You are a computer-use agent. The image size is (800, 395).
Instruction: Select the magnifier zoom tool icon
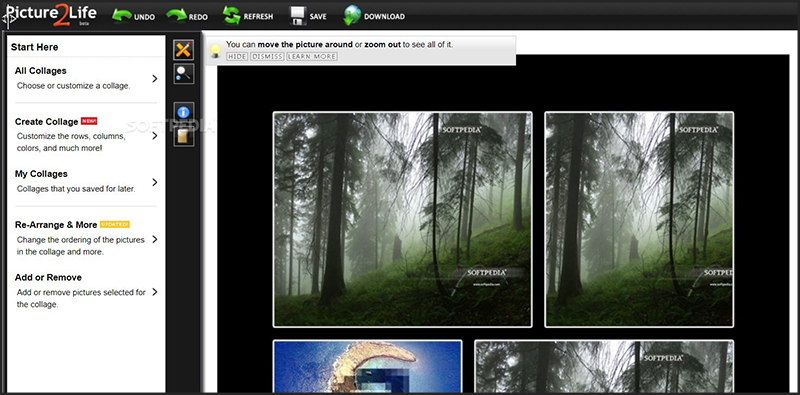184,74
